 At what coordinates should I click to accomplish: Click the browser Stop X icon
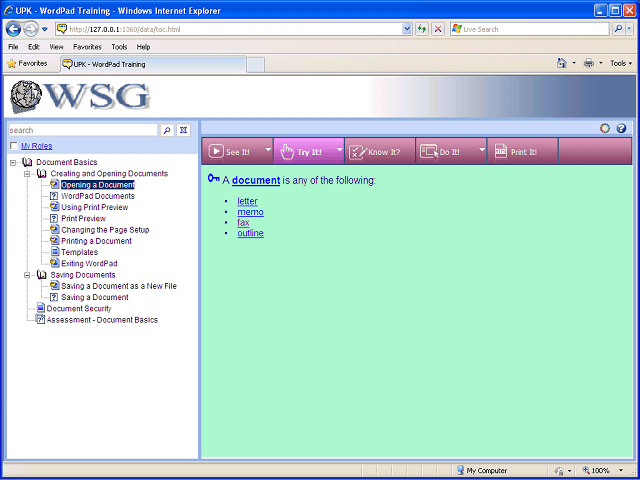[438, 29]
